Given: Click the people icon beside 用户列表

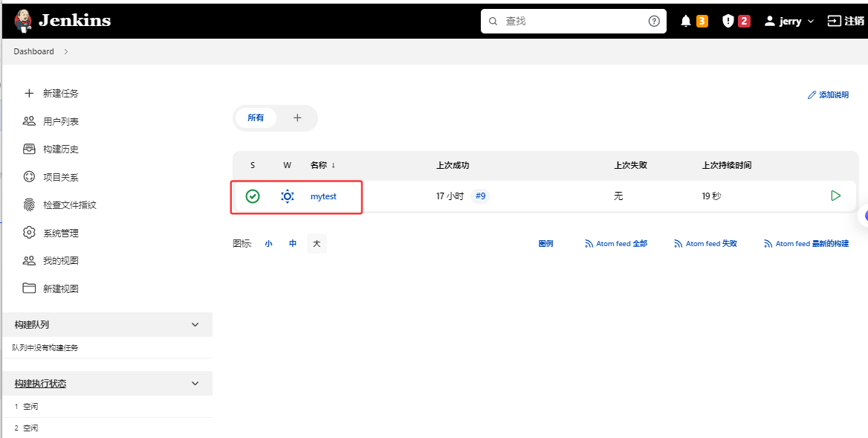Looking at the screenshot, I should tap(29, 120).
